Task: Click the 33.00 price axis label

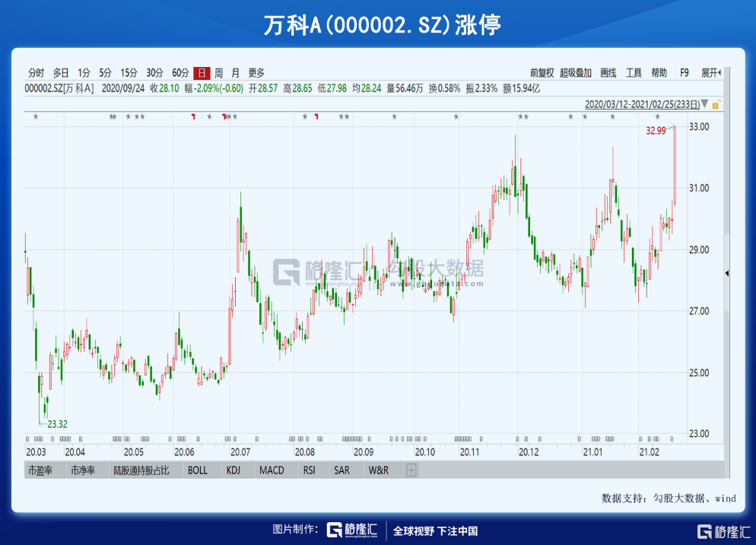Action: coord(699,126)
